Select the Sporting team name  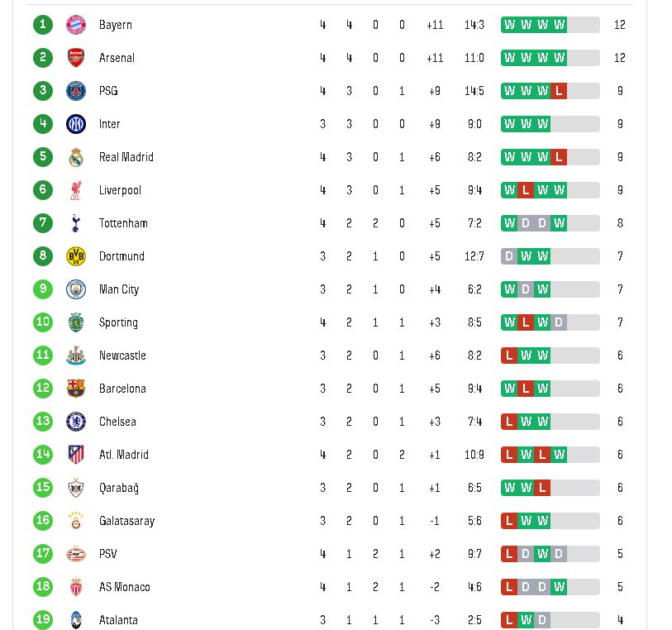tap(118, 322)
